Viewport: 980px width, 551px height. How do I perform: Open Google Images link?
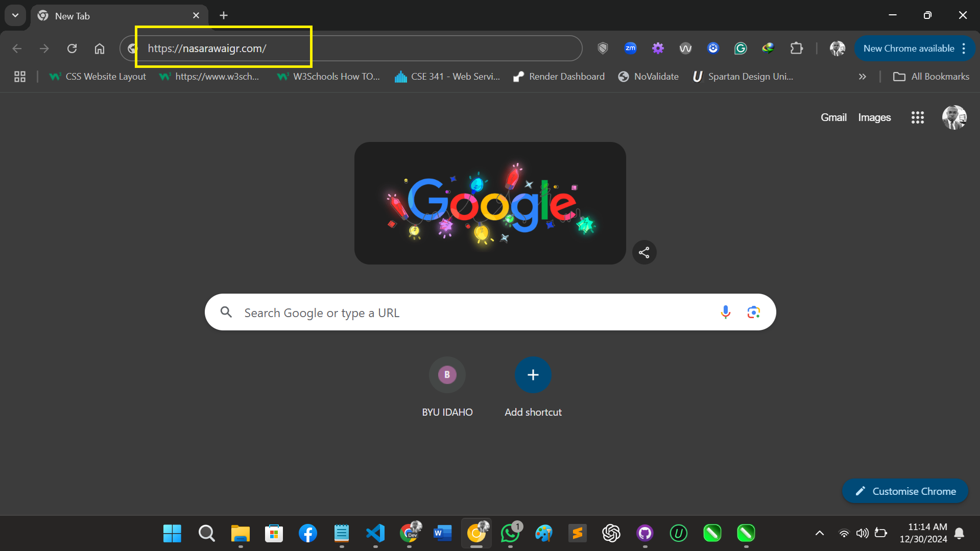pyautogui.click(x=874, y=117)
